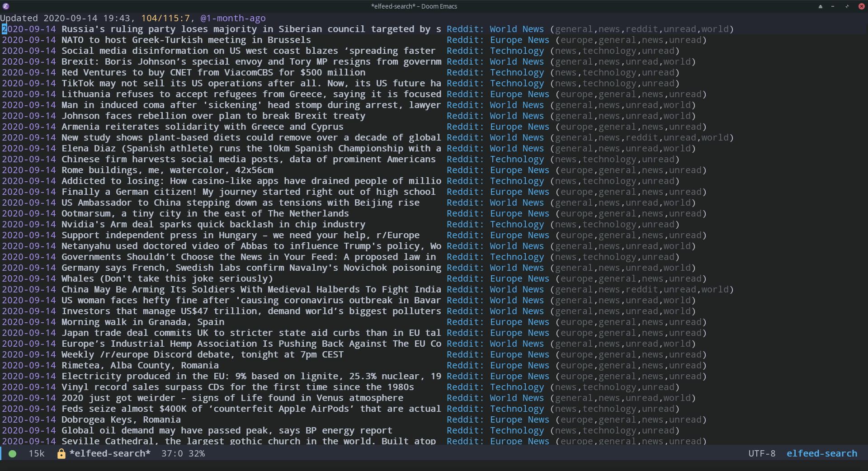Click the @1-month-ago search filter in header

(233, 18)
